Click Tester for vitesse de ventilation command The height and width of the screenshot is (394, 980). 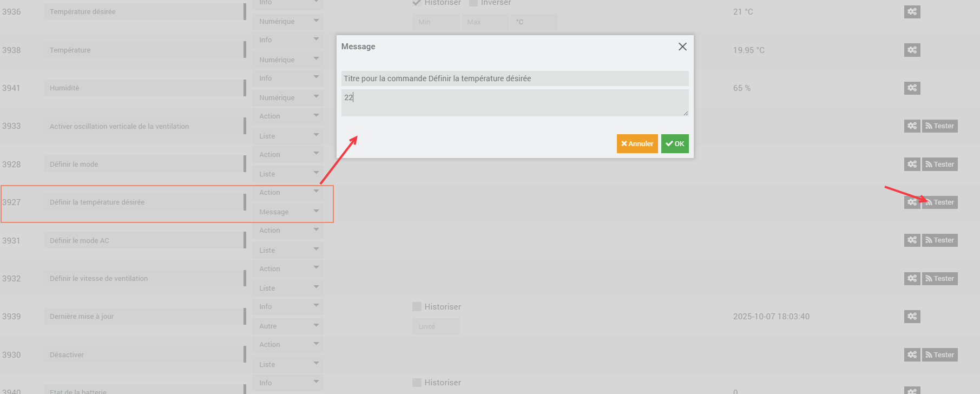coord(940,279)
